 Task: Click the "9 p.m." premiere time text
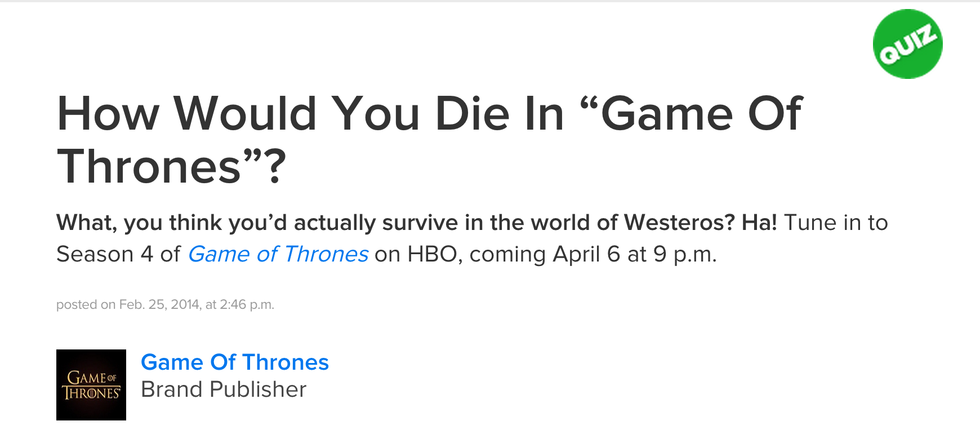(x=685, y=254)
